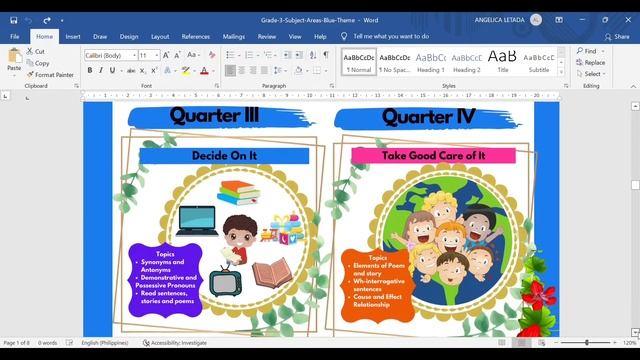
Task: Toggle italic formatting
Action: pos(101,71)
